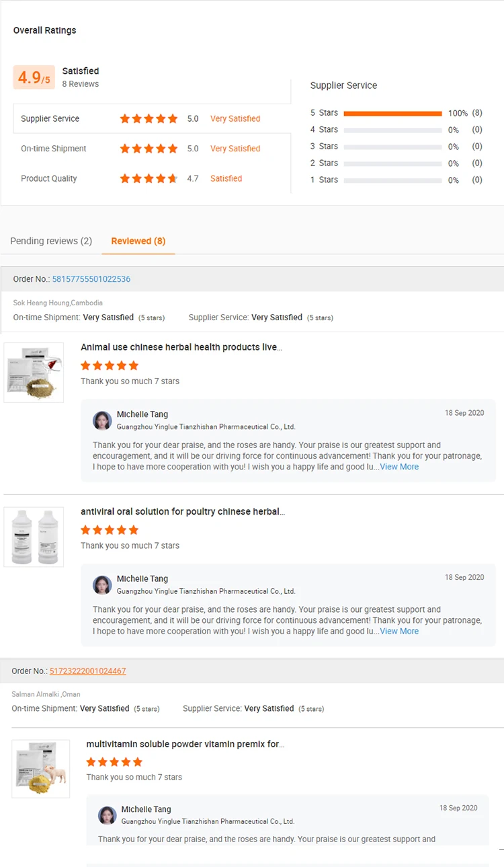The height and width of the screenshot is (867, 504).
Task: Click the multivitamin powder product thumbnail
Action: [41, 769]
